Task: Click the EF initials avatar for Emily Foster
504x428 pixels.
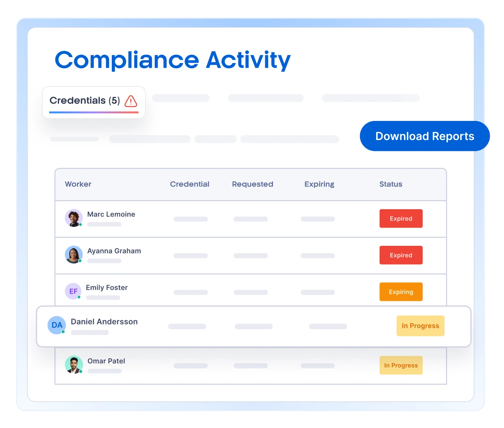Action: coord(73,291)
